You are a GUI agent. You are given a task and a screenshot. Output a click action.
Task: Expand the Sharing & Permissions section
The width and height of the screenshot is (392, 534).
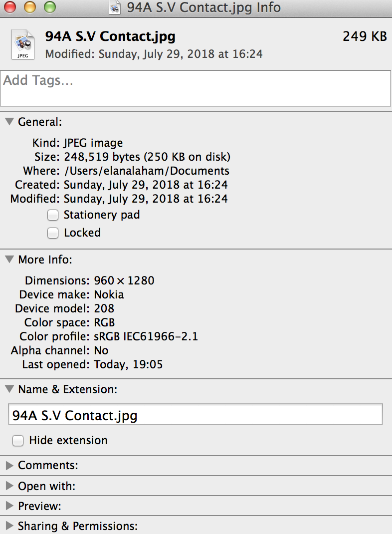point(9,526)
